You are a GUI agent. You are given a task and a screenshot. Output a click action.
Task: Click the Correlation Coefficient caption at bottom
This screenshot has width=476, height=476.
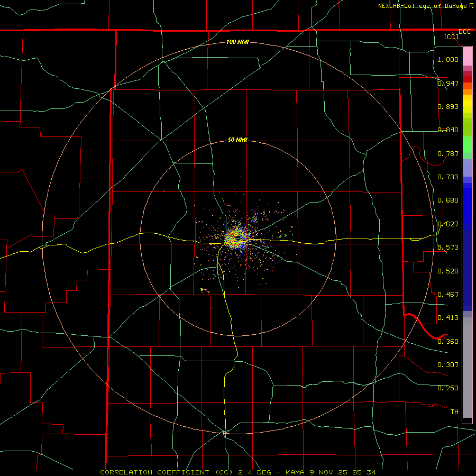237,472
